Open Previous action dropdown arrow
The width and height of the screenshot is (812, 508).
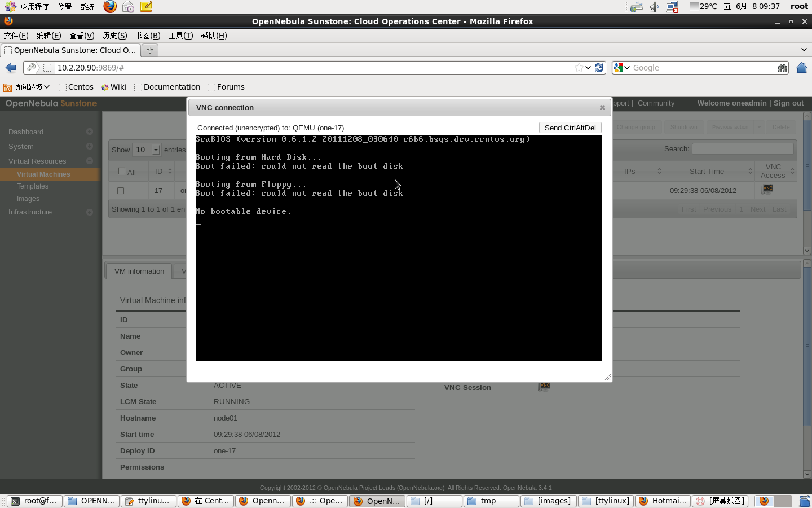point(759,127)
